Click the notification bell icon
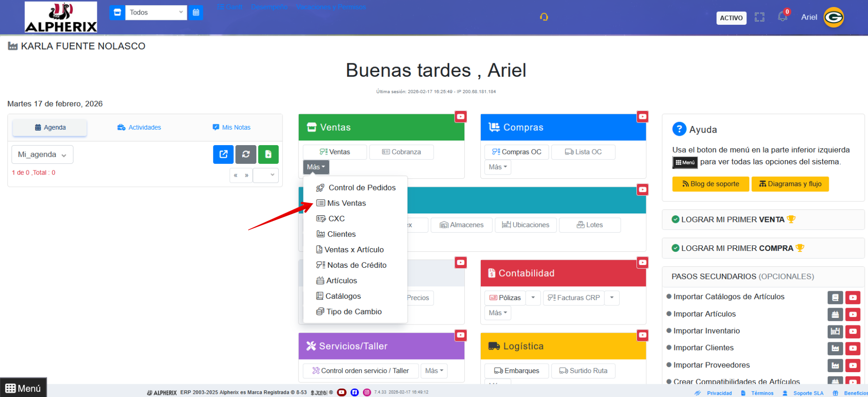868x397 pixels. [x=782, y=17]
